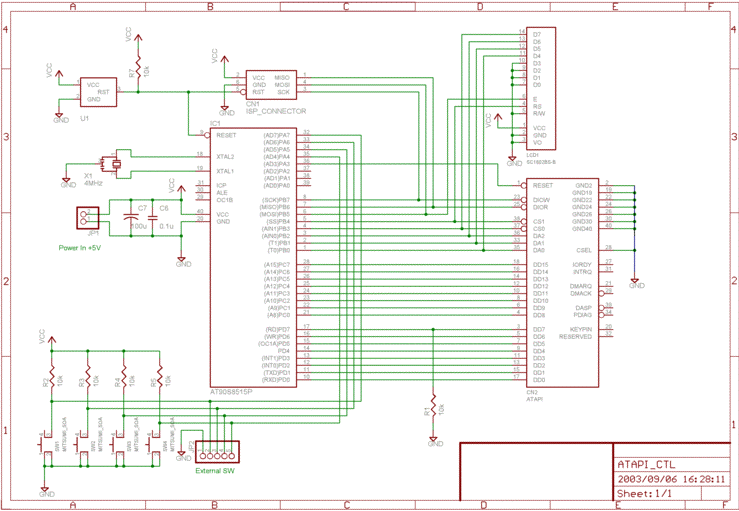Click the SW4 pushbutton switch symbol
The image size is (739, 511).
[x=154, y=445]
